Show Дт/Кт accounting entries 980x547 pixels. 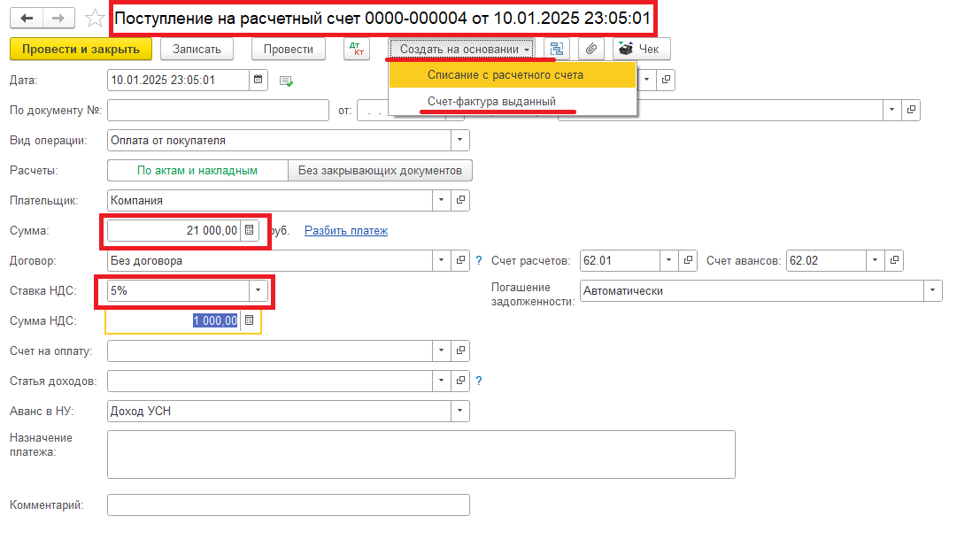click(x=357, y=49)
